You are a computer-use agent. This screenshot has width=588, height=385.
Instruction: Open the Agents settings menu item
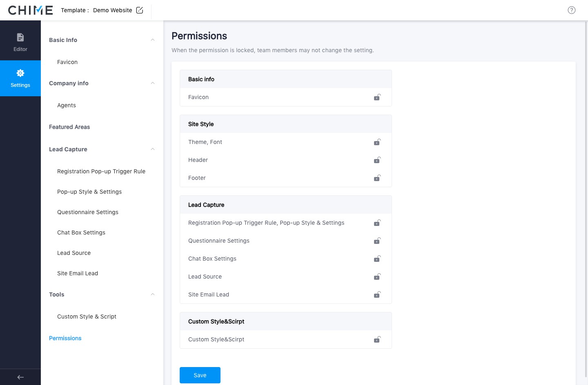[67, 105]
